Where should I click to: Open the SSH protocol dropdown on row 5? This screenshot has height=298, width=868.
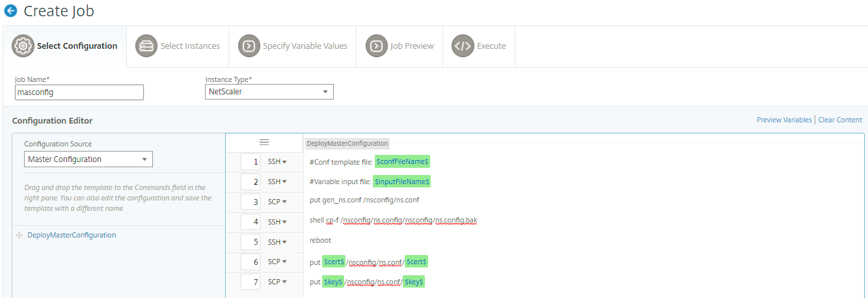[x=277, y=242]
